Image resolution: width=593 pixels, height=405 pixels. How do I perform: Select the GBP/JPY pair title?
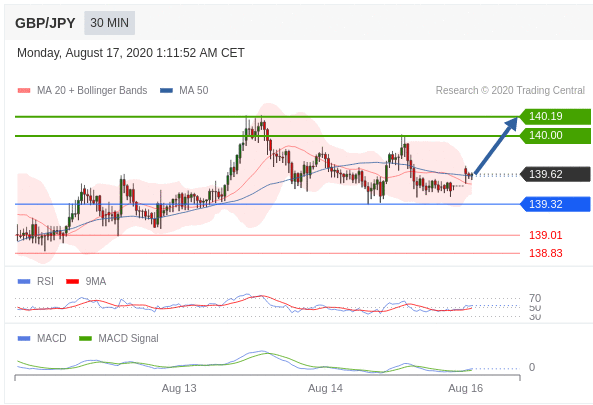coord(45,23)
